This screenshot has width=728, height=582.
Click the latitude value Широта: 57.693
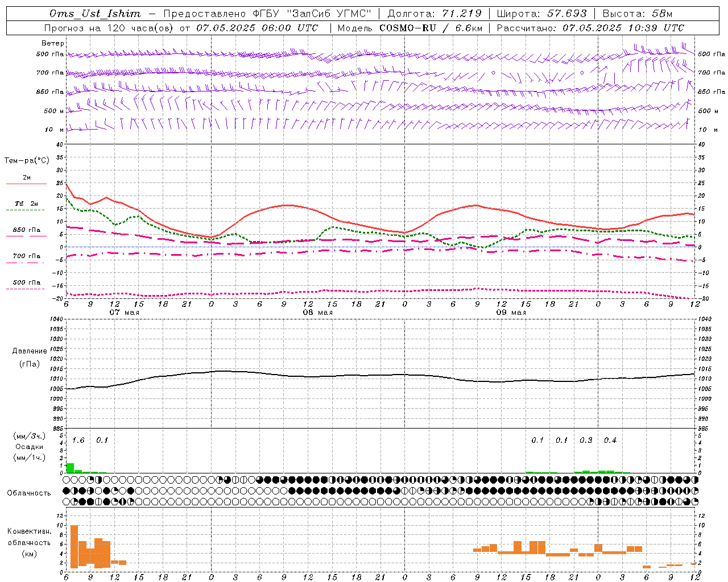point(542,14)
